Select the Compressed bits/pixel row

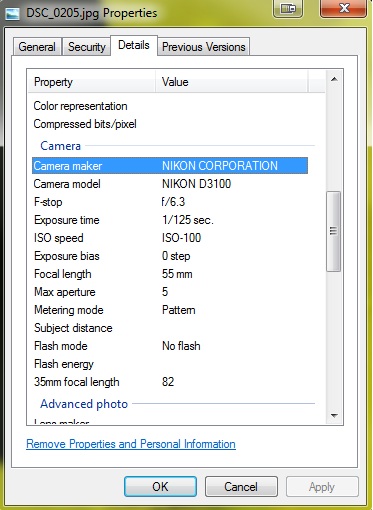tap(170, 124)
